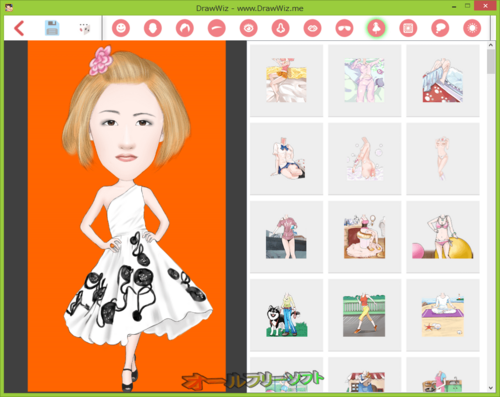This screenshot has width=500, height=397.
Task: Click the scroll down arrow of thumbnail list
Action: click(491, 388)
